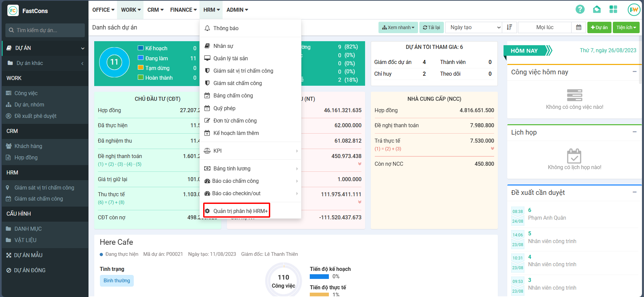Open the inbox envelope icon in header
644x297 pixels.
[x=597, y=9]
